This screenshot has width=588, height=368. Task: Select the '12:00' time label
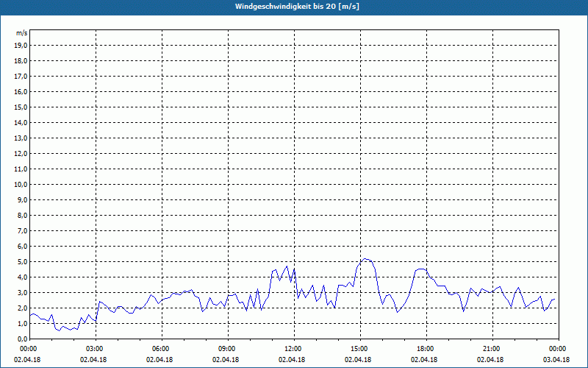(295, 349)
